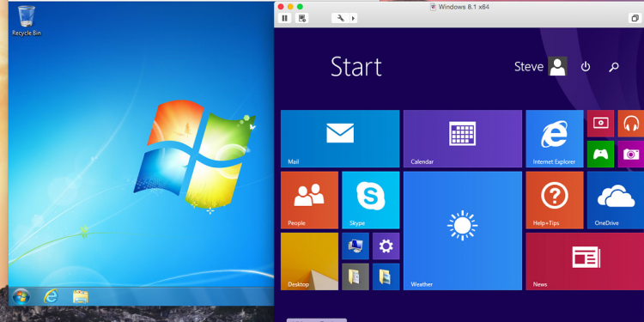Click the window-mode button in the VM toolbar
Screen dimensions: 644x322
coord(635,18)
